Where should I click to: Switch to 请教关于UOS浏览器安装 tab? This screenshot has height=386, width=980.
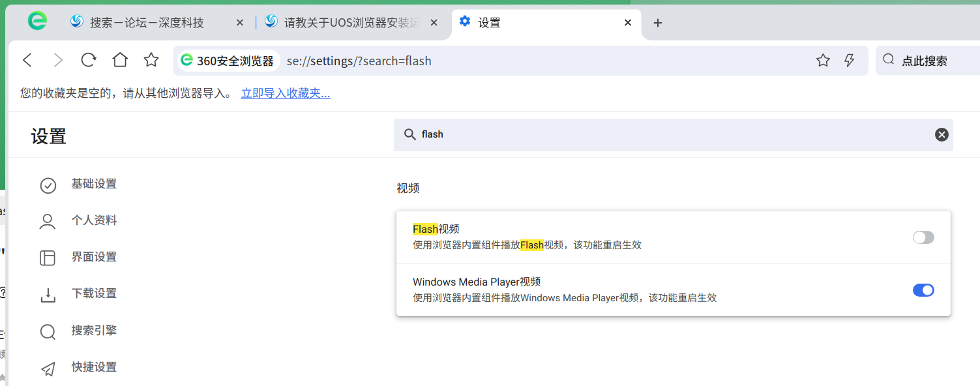pos(352,22)
